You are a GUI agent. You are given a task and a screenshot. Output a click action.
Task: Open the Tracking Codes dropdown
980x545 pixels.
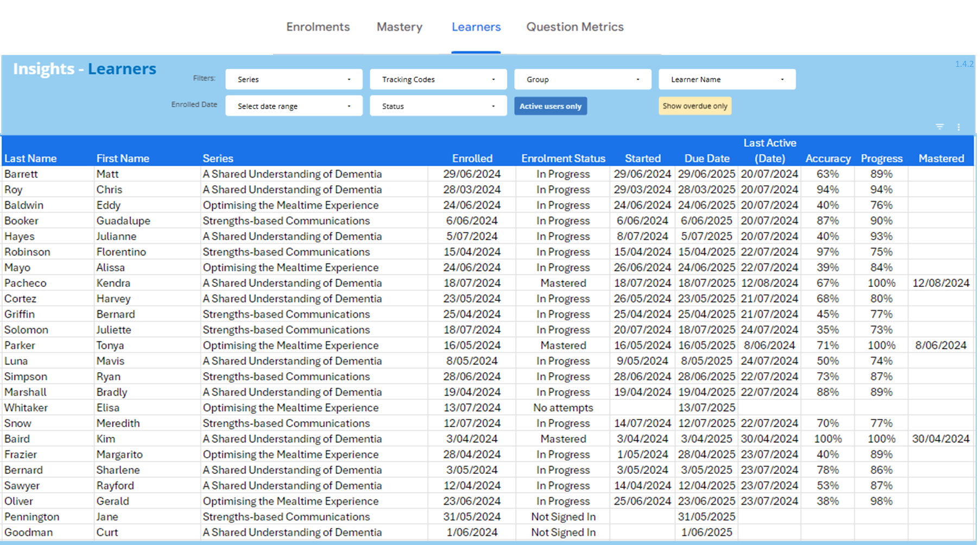point(438,79)
